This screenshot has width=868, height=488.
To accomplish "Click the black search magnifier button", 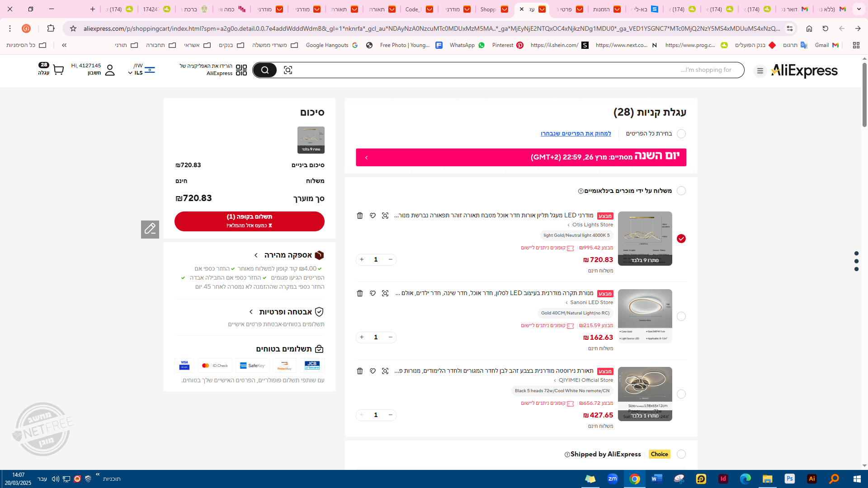I will pos(265,70).
